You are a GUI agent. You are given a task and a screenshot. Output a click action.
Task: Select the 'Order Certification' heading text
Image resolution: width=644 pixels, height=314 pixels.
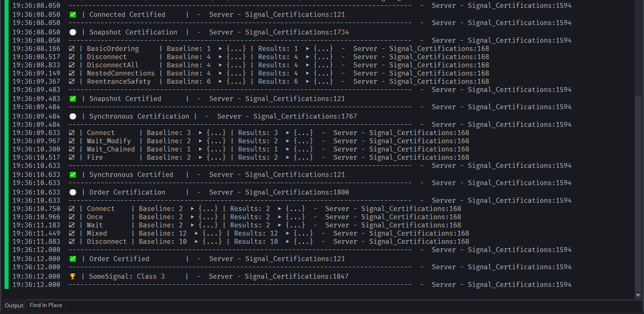[x=127, y=192]
